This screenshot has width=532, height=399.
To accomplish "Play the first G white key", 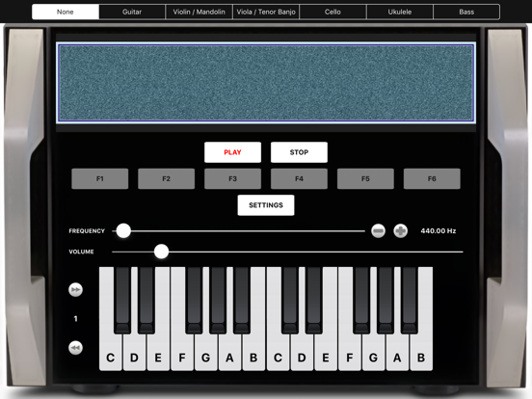I will 206,353.
